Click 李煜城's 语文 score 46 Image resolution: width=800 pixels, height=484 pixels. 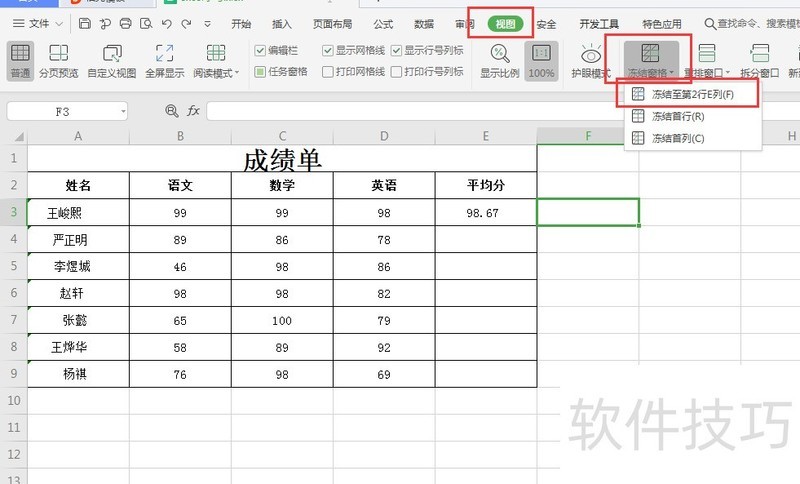coord(180,266)
